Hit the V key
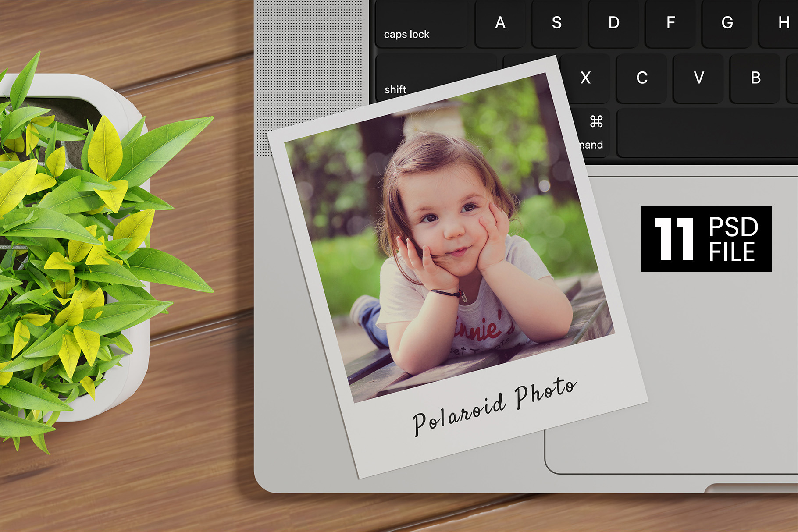 699,78
